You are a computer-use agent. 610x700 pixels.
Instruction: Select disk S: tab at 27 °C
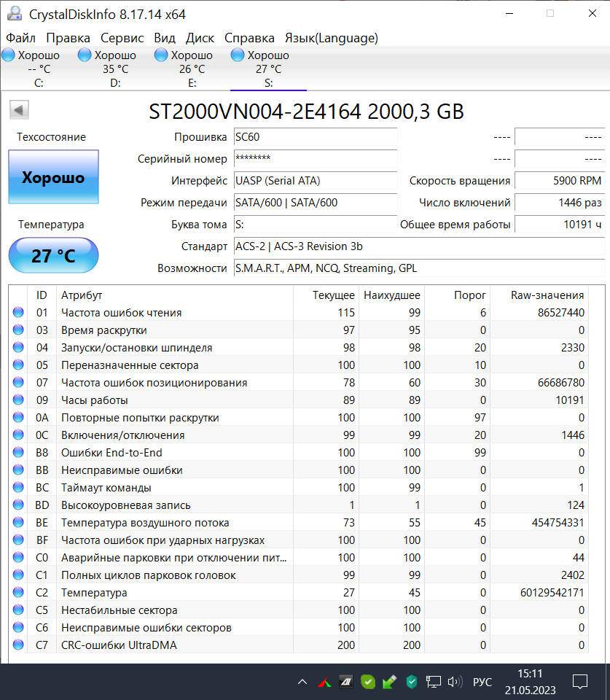(268, 69)
